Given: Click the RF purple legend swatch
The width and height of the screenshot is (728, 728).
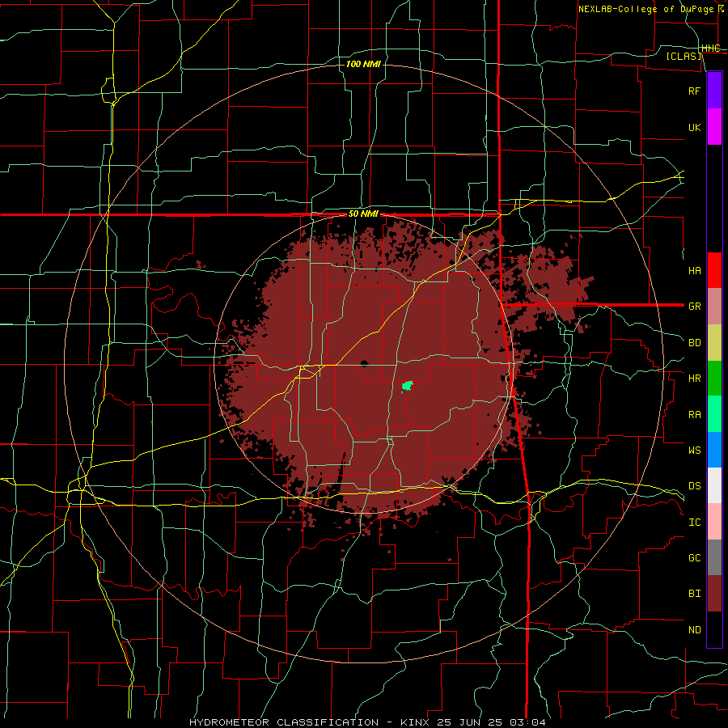Looking at the screenshot, I should coord(714,91).
